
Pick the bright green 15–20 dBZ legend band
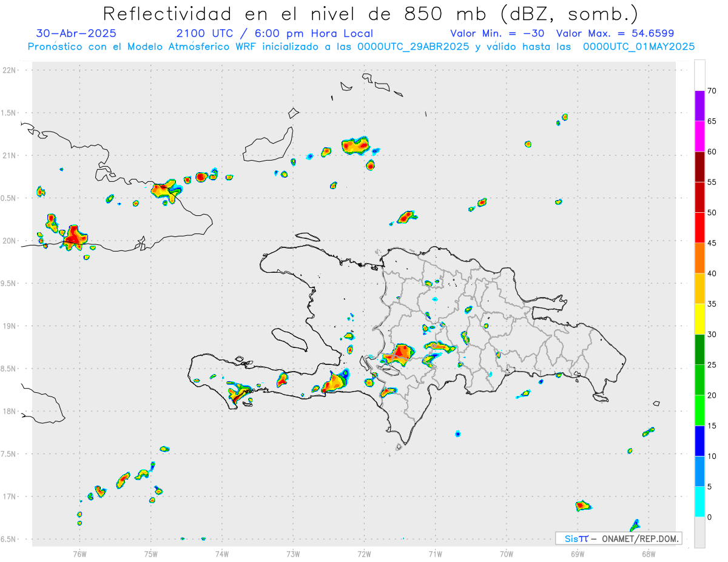[x=699, y=410]
